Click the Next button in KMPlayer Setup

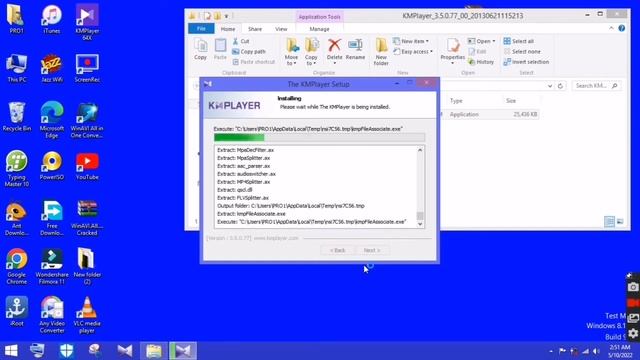point(371,250)
